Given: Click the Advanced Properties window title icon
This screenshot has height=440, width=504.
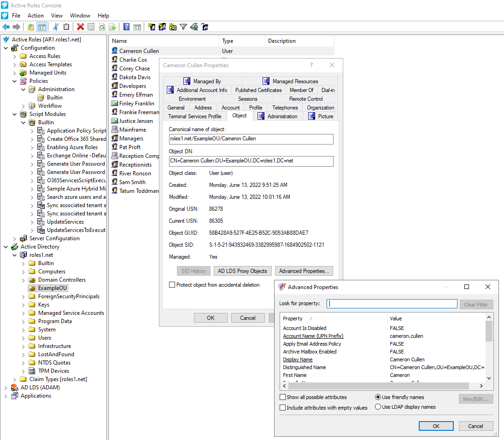Looking at the screenshot, I should [x=282, y=287].
